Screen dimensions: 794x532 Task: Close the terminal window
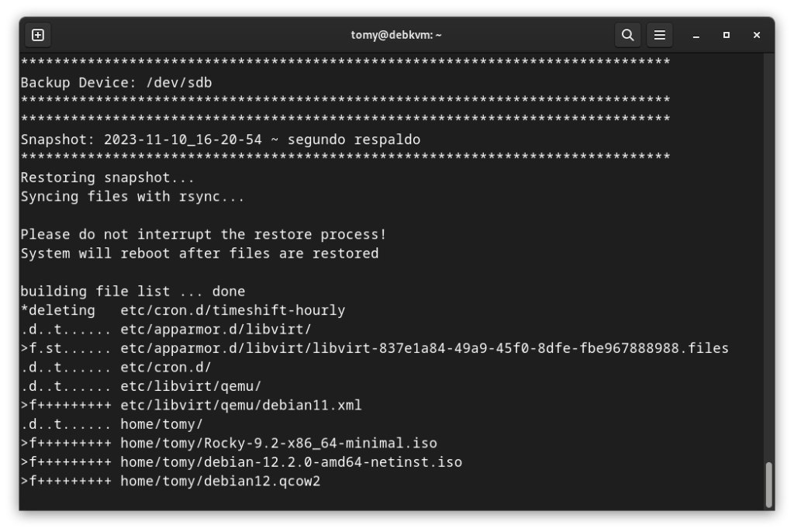click(757, 35)
